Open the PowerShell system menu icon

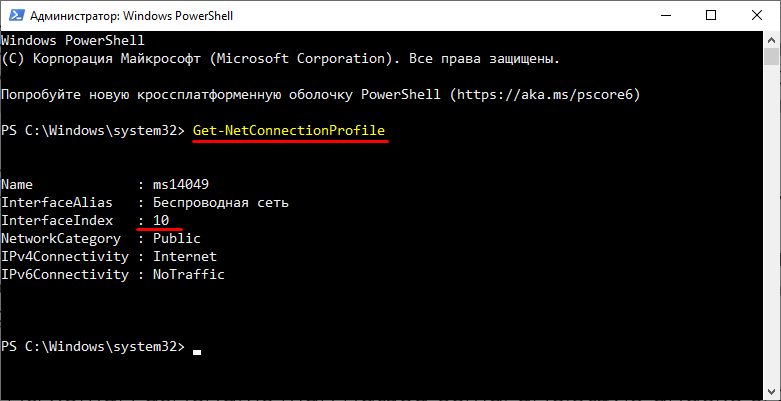coord(16,16)
